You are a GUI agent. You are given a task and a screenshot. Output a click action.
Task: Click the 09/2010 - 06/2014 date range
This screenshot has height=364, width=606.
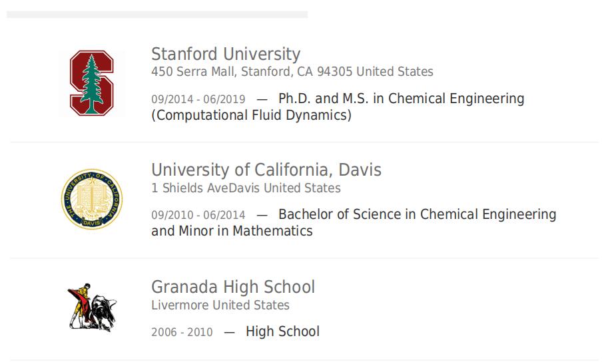click(x=198, y=215)
